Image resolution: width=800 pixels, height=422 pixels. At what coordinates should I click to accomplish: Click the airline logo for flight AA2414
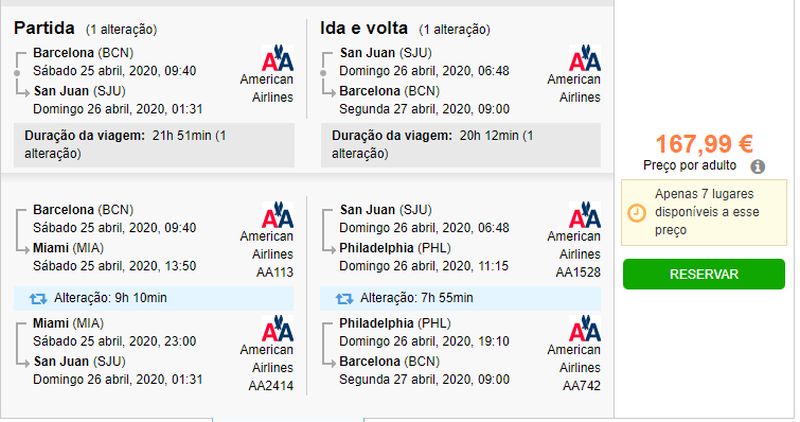[278, 328]
